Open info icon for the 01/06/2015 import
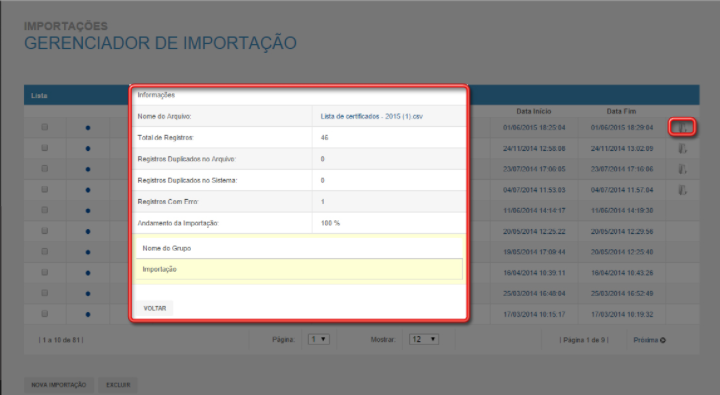Viewport: 720px width, 395px height. pos(682,127)
